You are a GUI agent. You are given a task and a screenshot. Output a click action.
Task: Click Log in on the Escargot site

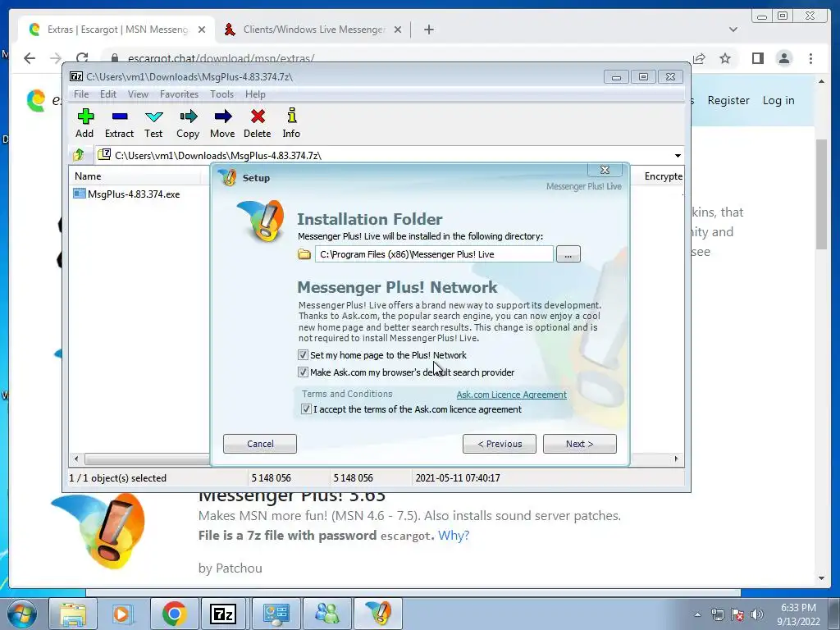pos(778,100)
